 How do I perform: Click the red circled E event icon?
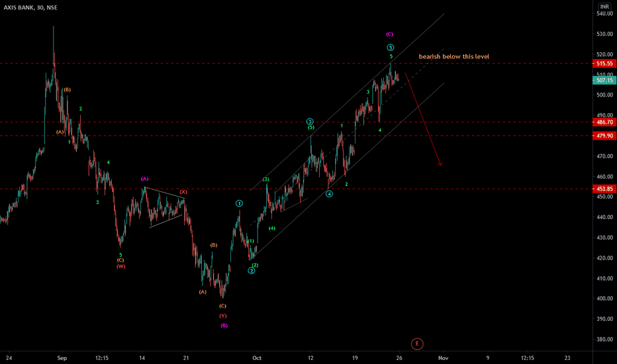pos(417,344)
